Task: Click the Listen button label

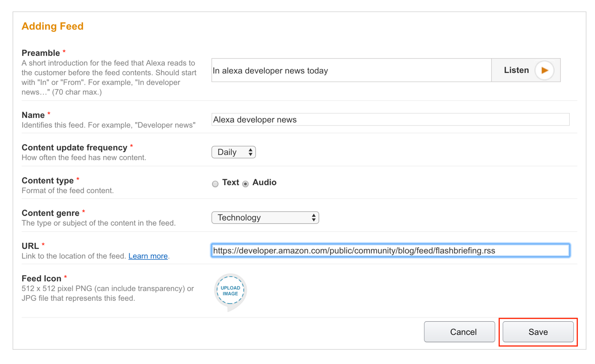Action: point(516,70)
